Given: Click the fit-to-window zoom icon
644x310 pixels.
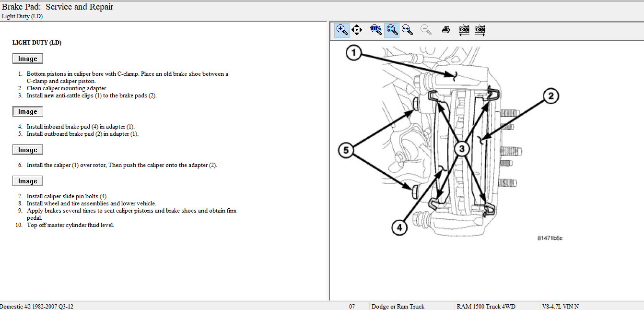Looking at the screenshot, I should tap(392, 30).
